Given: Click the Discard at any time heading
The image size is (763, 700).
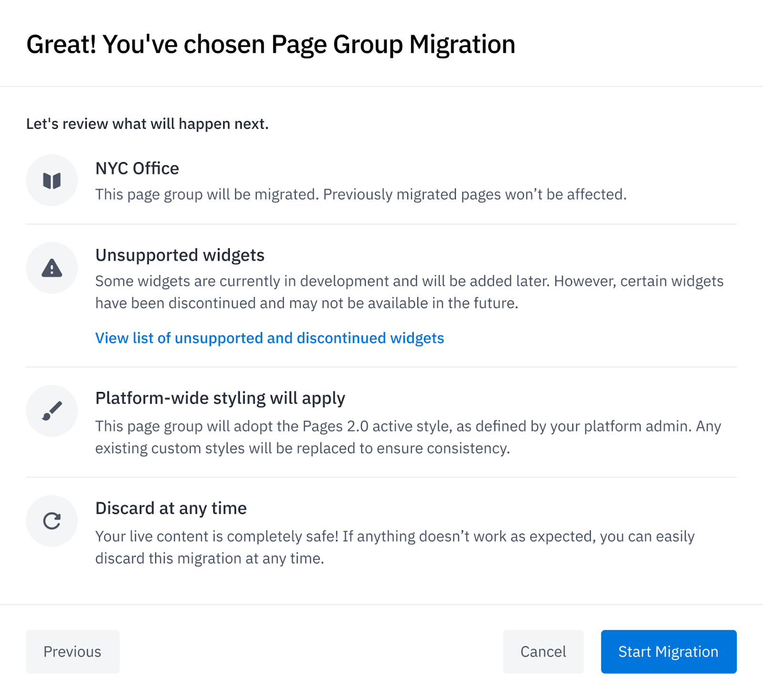Looking at the screenshot, I should point(171,508).
